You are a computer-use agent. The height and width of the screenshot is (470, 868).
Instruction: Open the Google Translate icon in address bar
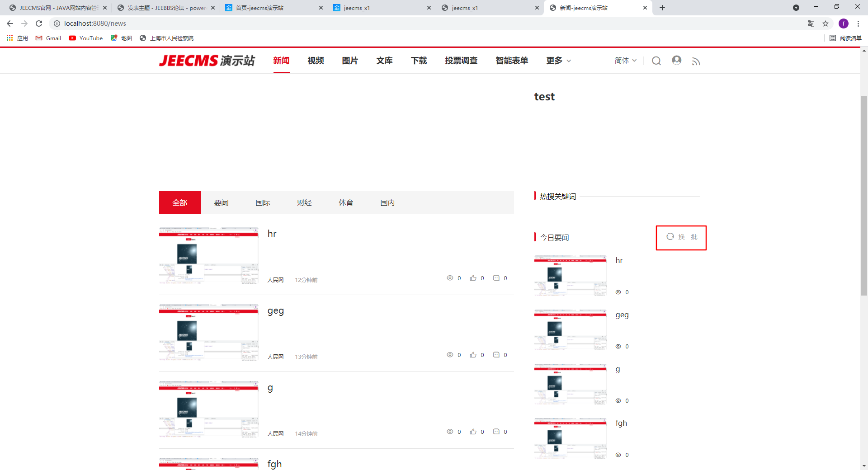tap(811, 23)
